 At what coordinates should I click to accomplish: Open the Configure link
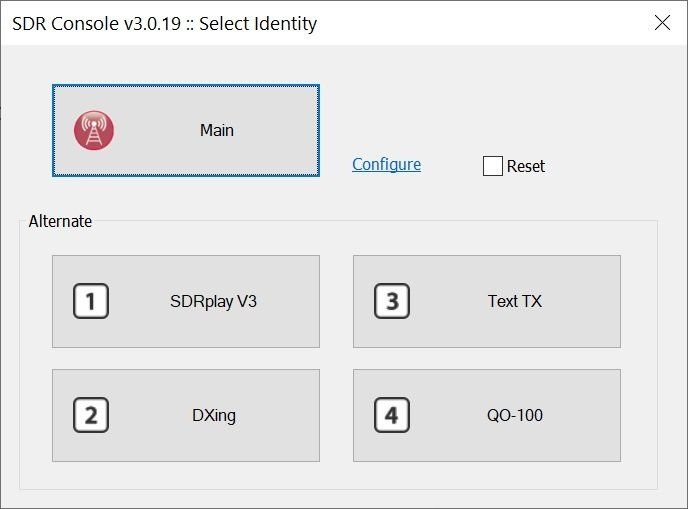386,165
